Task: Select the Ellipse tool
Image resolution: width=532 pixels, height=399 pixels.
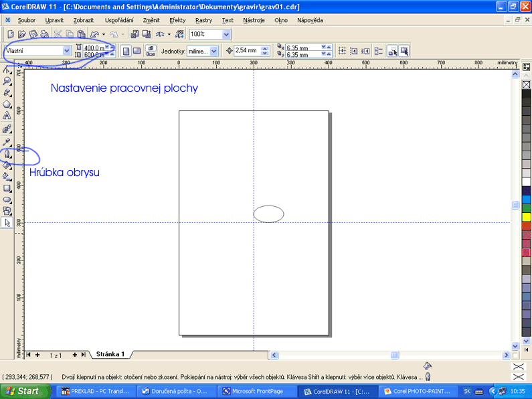Action: (x=7, y=200)
